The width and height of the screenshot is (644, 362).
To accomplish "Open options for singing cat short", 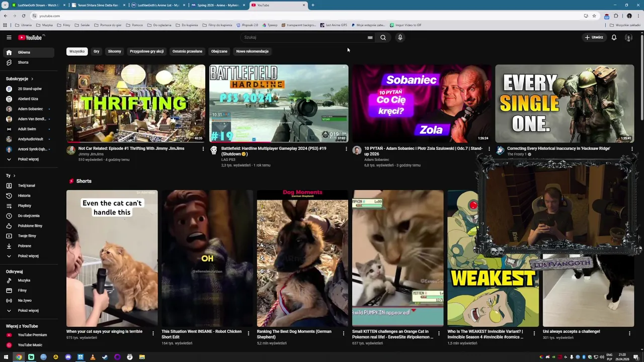I will 153,333.
